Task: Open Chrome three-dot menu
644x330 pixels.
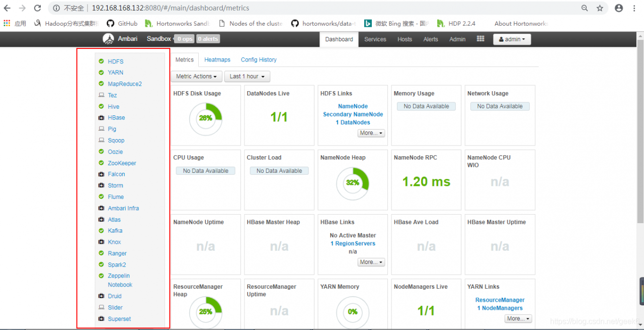Action: 635,8
